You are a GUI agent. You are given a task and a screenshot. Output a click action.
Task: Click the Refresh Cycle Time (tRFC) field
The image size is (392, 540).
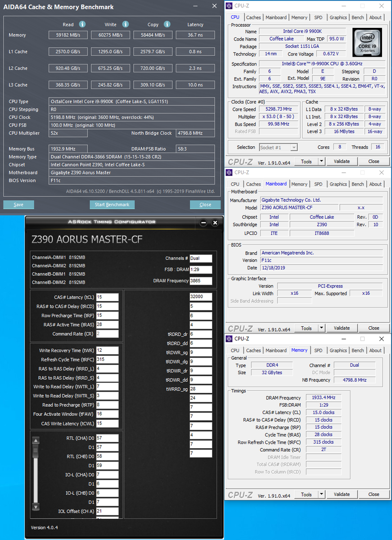point(107,360)
